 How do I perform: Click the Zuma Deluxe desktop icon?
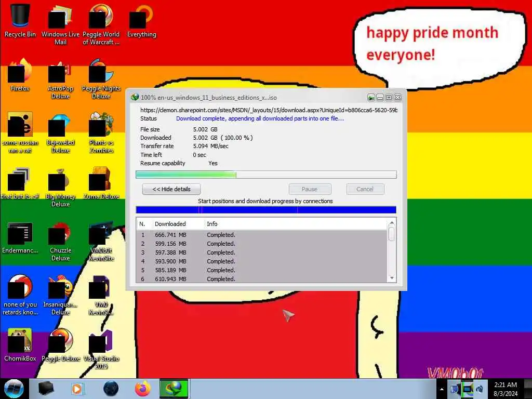[101, 183]
